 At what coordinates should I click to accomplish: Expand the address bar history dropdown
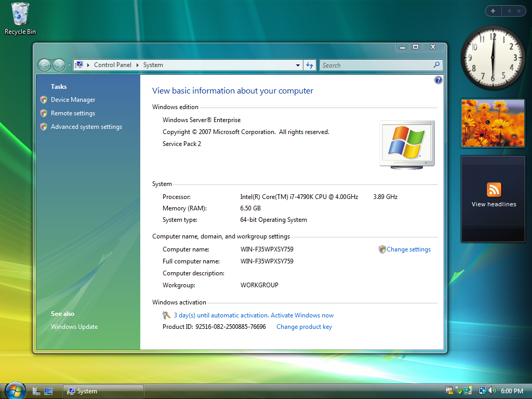point(298,65)
